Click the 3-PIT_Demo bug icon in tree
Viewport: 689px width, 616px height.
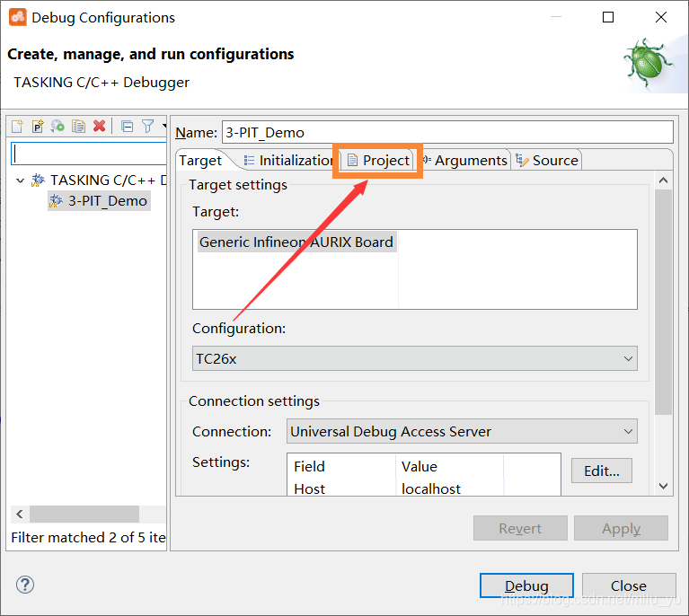tap(56, 201)
